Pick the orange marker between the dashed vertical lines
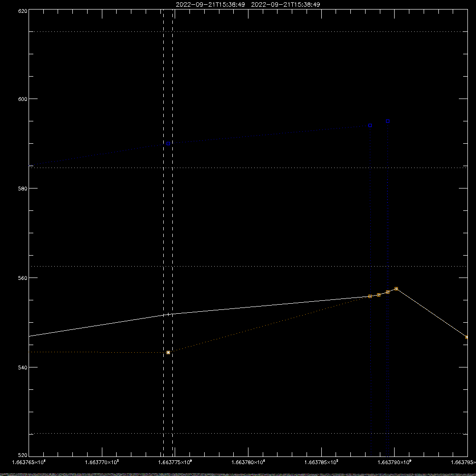Image resolution: width=476 pixels, height=476 pixels. tap(168, 352)
